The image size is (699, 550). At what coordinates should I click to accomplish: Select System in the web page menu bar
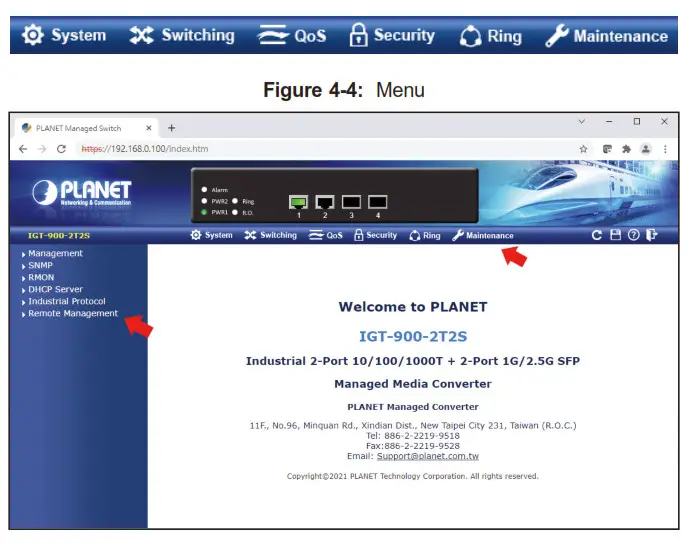[x=211, y=235]
